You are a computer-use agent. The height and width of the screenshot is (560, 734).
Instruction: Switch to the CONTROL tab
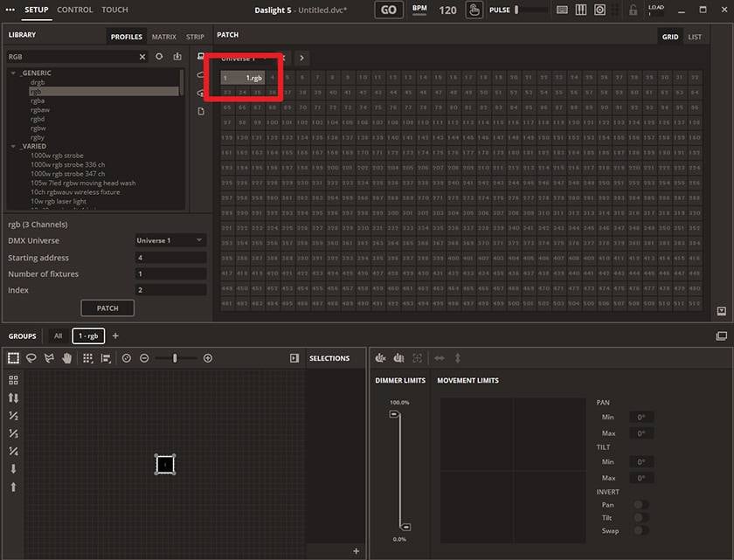click(x=75, y=10)
